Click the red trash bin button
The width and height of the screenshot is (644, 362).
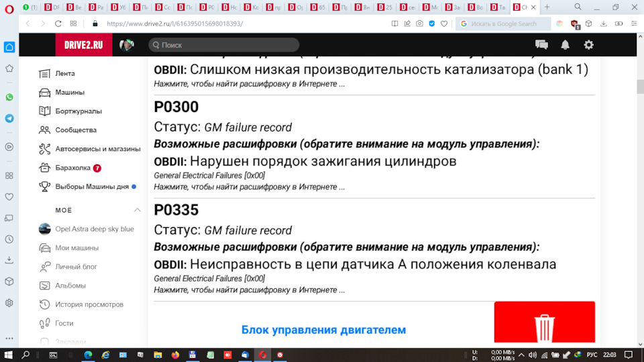[544, 327]
